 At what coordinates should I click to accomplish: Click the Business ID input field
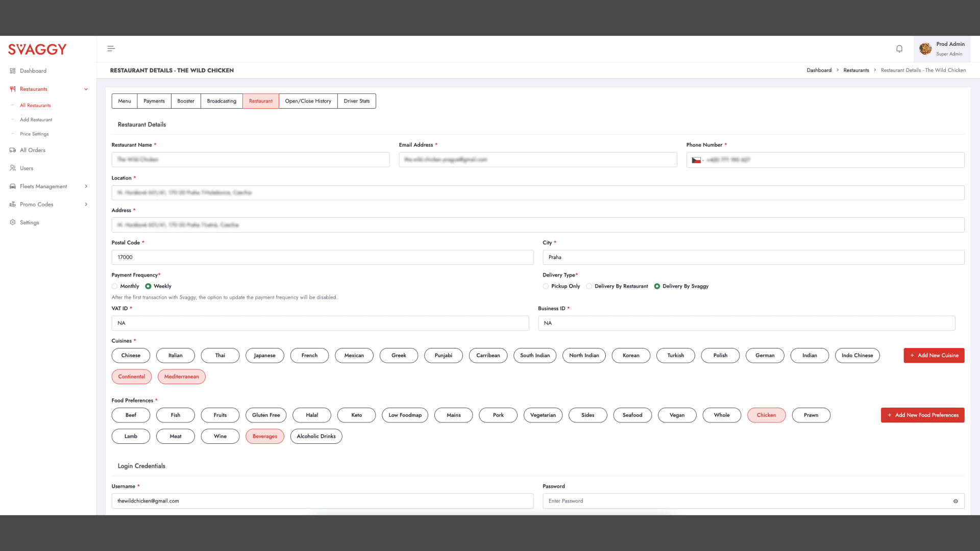[x=747, y=323]
